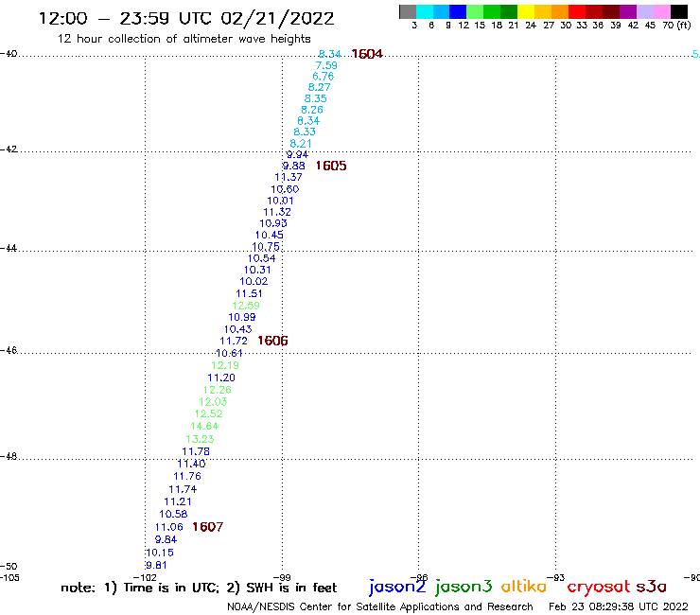700x615 pixels.
Task: Click the yellow swatch in the wave height legend
Action: (x=526, y=11)
